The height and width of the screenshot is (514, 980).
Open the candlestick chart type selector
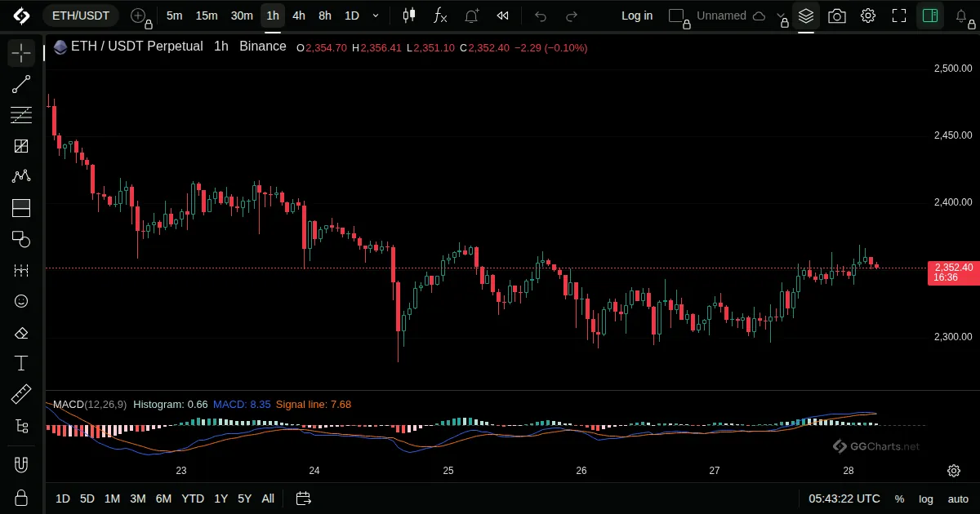409,16
